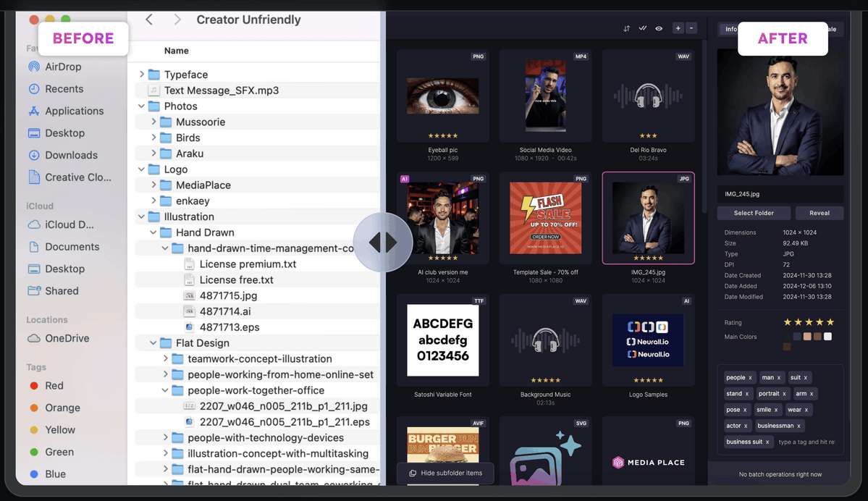The width and height of the screenshot is (868, 501).
Task: Remove the "business suit" tag
Action: click(x=767, y=442)
